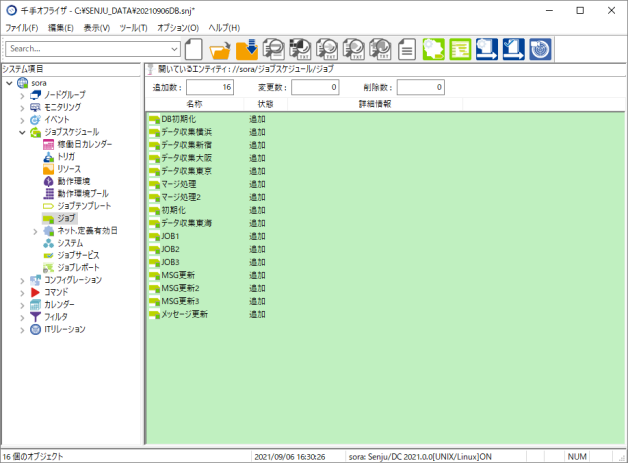
Task: Open the オプション(O) menu
Action: (x=178, y=28)
